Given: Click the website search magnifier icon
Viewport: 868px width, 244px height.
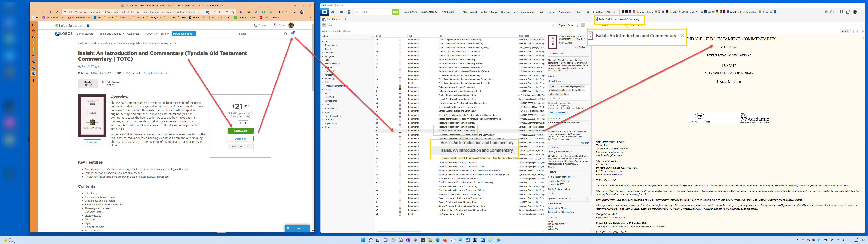Looking at the screenshot, I should 285,34.
